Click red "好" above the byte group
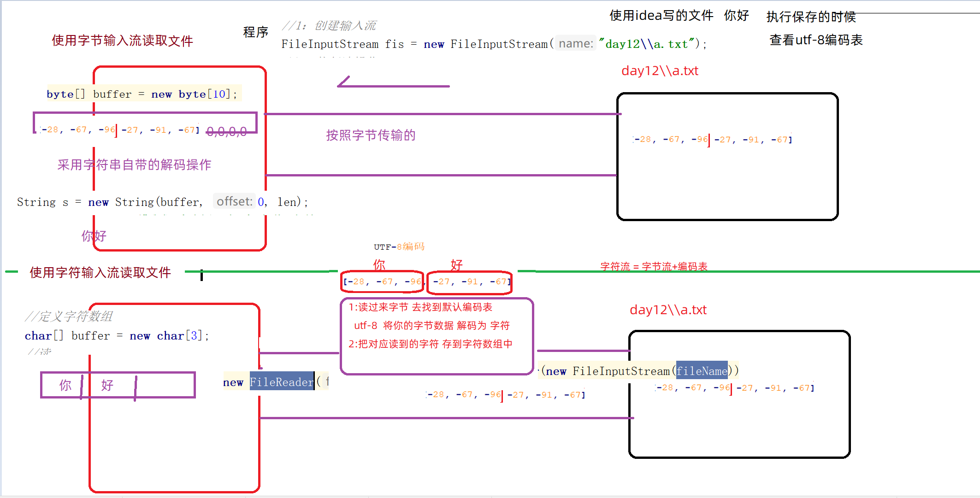The height and width of the screenshot is (498, 980). tap(456, 264)
